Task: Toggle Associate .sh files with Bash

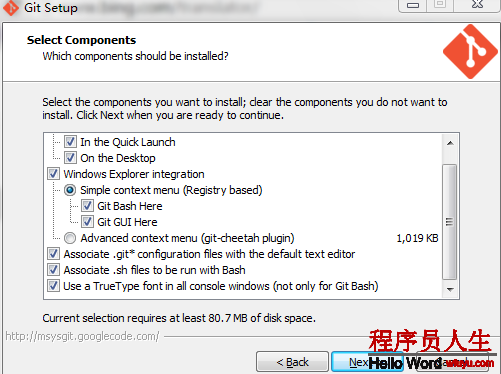Action: [53, 270]
